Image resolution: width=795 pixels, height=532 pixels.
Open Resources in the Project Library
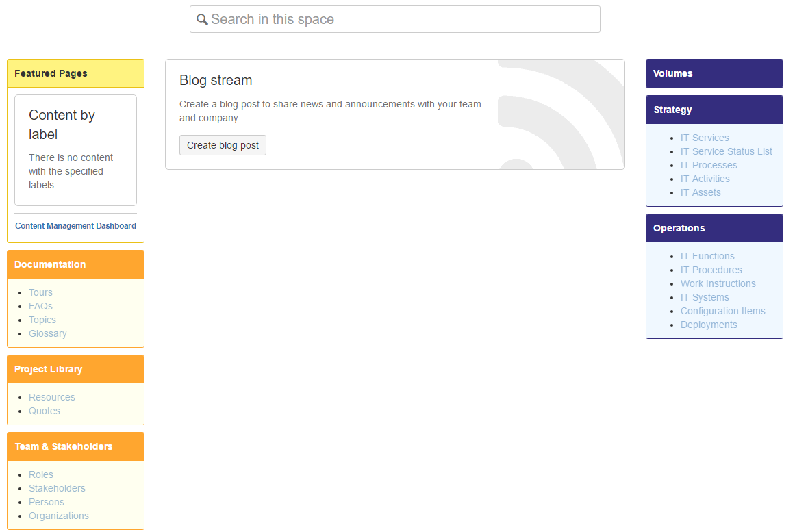(x=52, y=397)
